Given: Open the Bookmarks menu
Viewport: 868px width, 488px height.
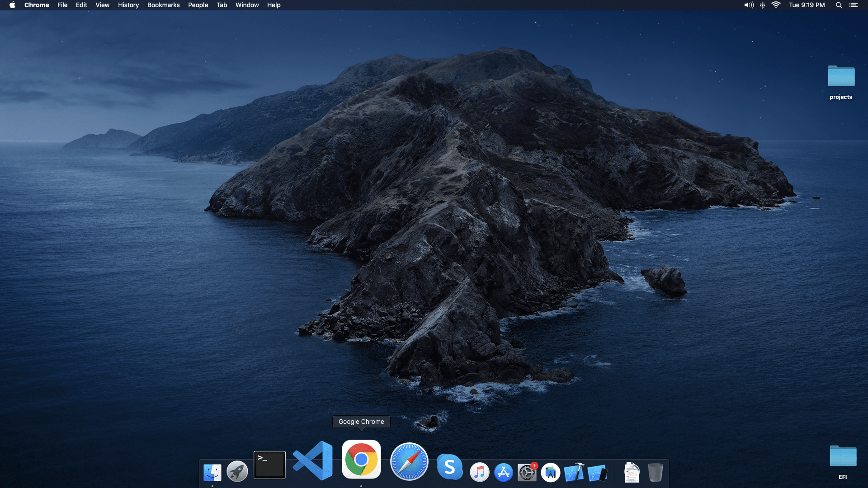Looking at the screenshot, I should (163, 5).
